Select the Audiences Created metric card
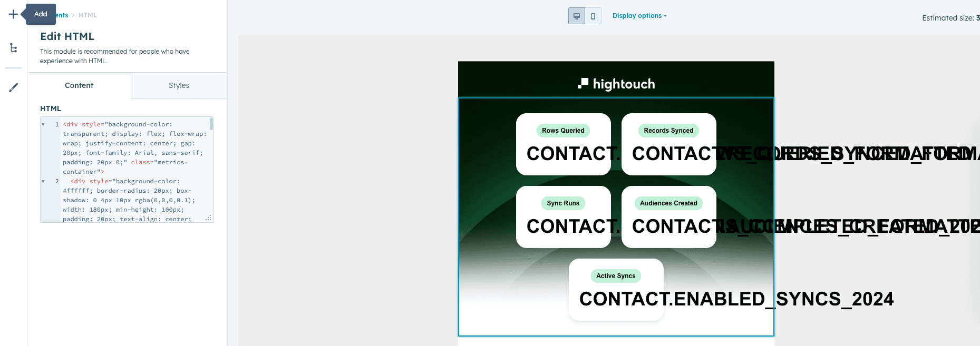Screen dimensions: 980x346 (668, 217)
